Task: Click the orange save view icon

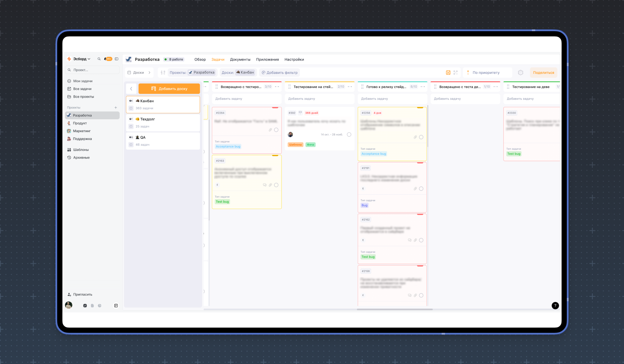Action: coord(448,73)
